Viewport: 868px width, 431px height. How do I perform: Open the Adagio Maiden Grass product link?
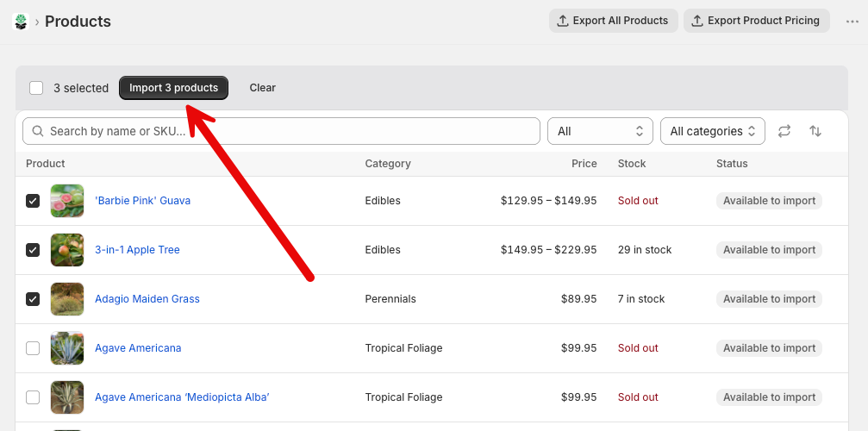tap(147, 299)
